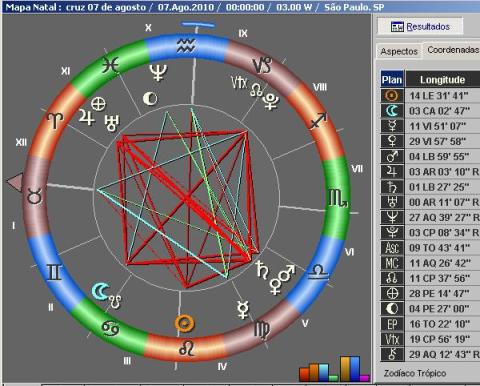The image size is (480, 386).
Task: Select the Neptune glyph in chart wheel
Action: [x=158, y=73]
